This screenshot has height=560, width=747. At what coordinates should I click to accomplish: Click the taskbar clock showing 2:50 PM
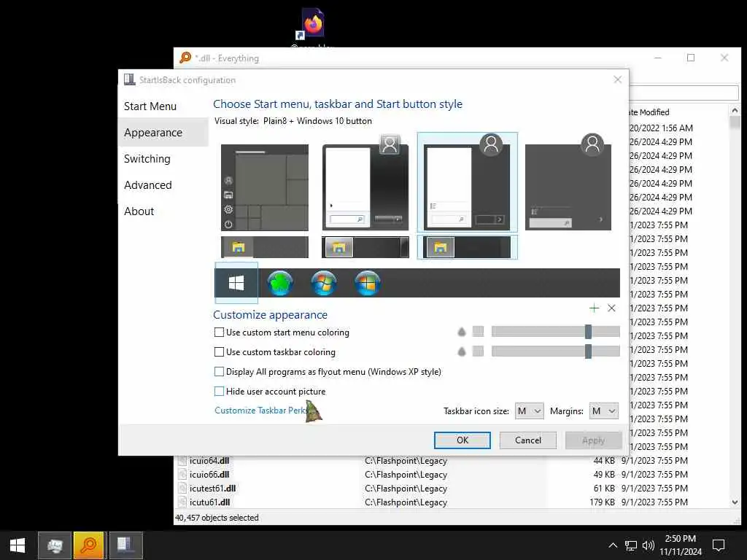pyautogui.click(x=681, y=545)
